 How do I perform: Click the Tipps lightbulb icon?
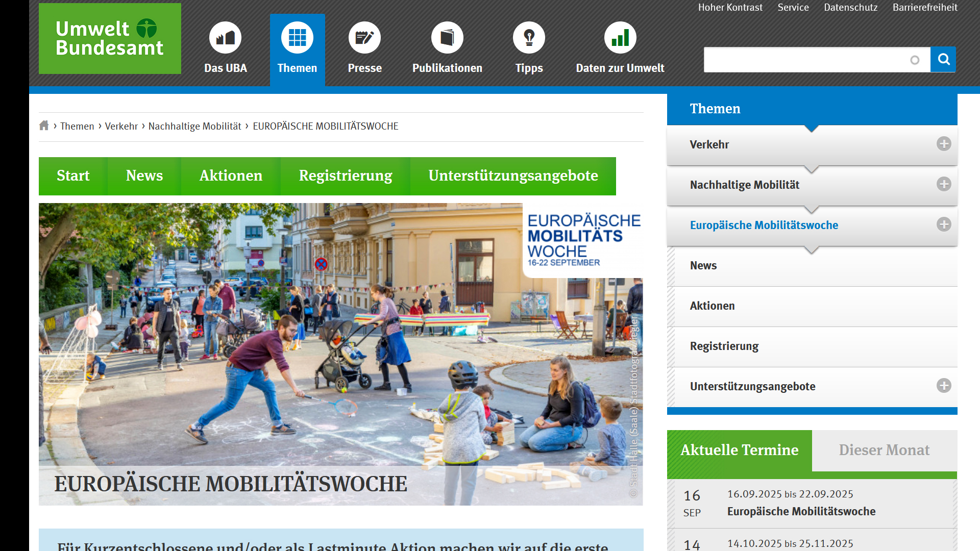(x=529, y=38)
